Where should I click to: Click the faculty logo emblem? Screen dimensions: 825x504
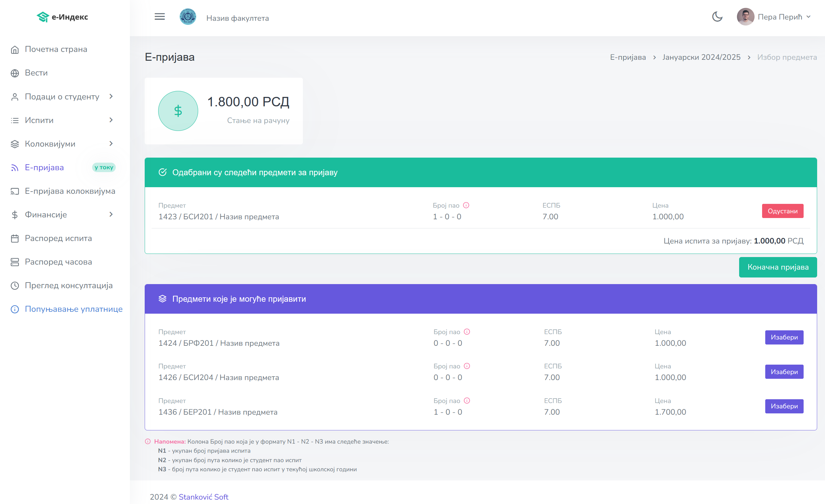click(187, 16)
